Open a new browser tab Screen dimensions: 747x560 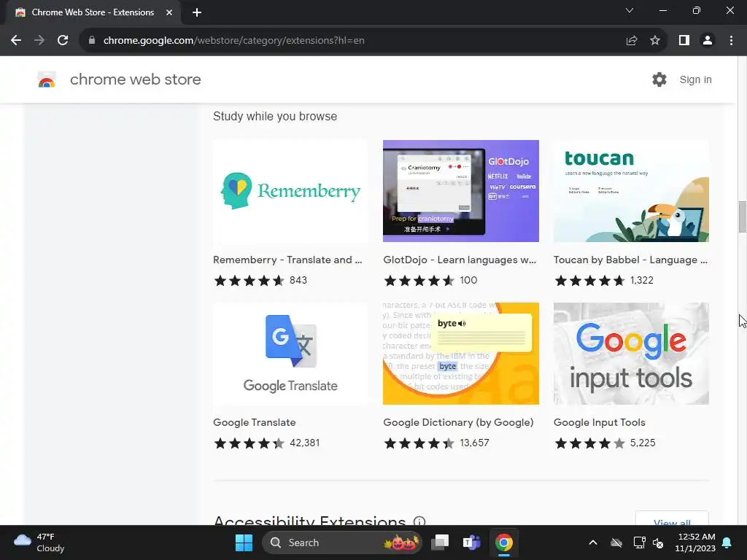[197, 12]
